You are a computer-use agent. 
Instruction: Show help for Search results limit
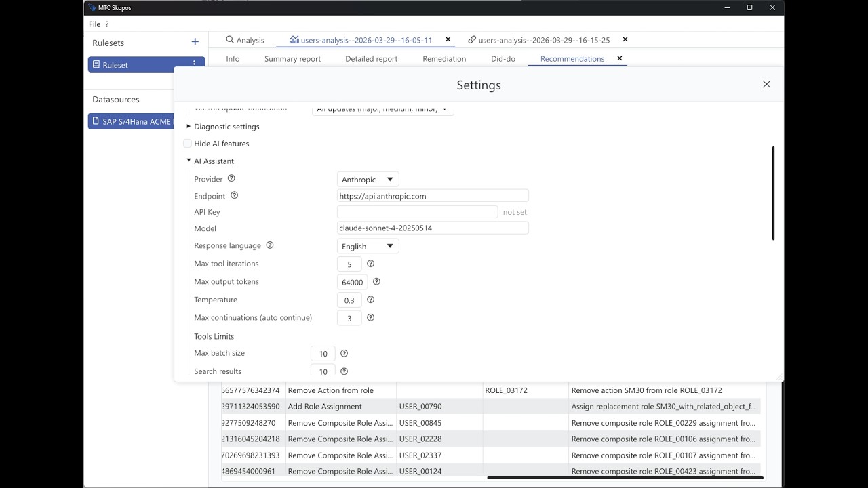click(x=344, y=371)
